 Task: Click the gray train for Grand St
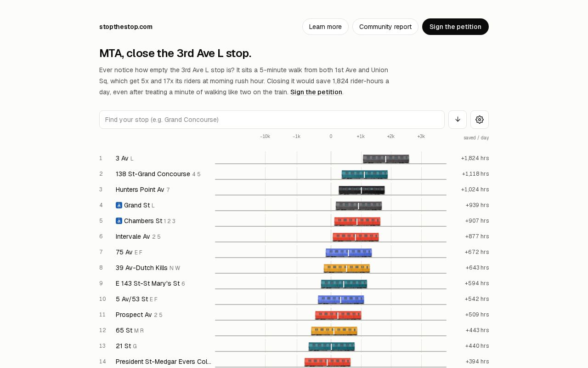point(359,206)
